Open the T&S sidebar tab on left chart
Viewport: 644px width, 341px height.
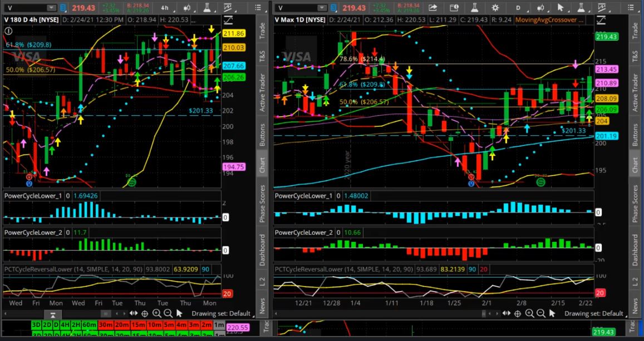[263, 56]
